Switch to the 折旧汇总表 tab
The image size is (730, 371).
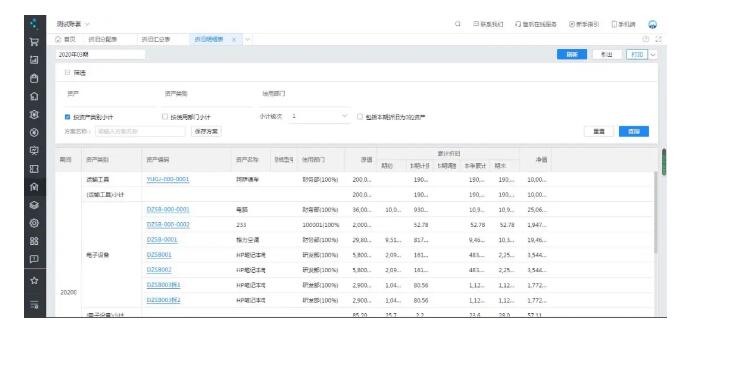[156, 40]
